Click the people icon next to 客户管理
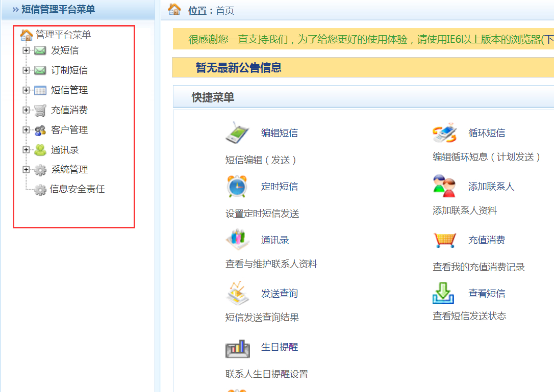The image size is (554, 392). [x=40, y=130]
